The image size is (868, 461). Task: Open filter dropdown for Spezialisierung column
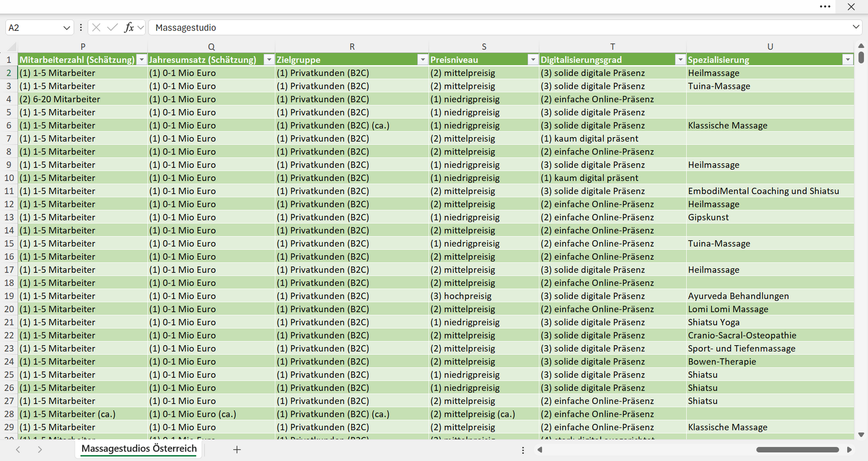pyautogui.click(x=848, y=60)
